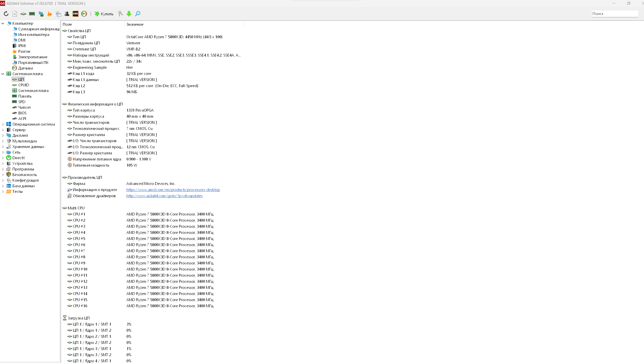
Task: Click the hourglass icon beside Загрузка ЦП
Action: 65,318
